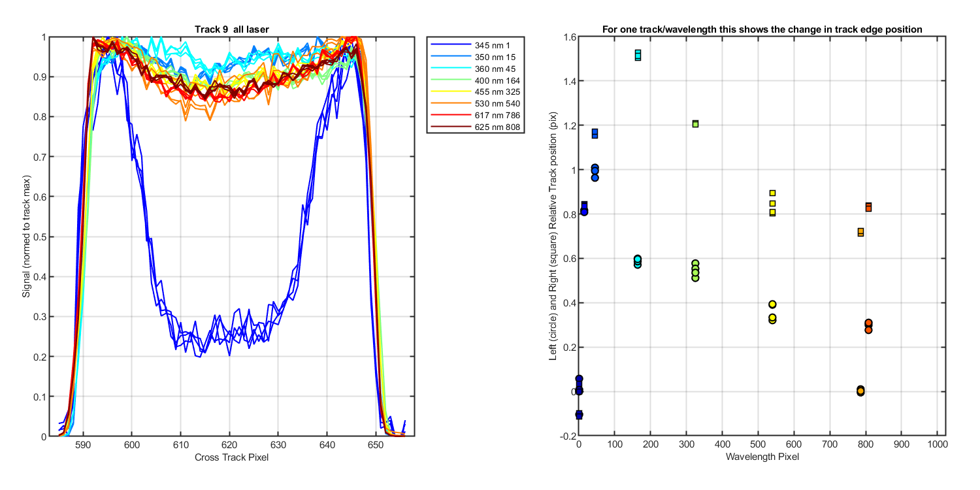Click the 0.1 signal axis tick label
Viewport: 980px width, 490px height.
pyautogui.click(x=39, y=397)
